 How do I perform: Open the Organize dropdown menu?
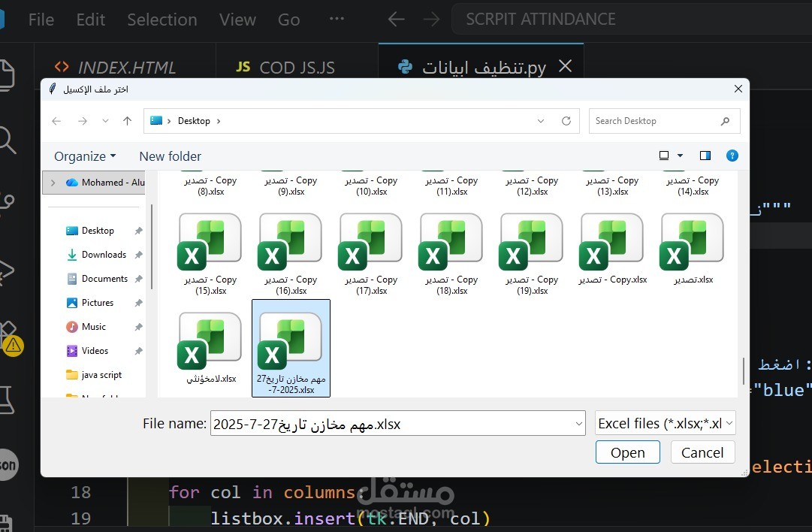tap(85, 156)
